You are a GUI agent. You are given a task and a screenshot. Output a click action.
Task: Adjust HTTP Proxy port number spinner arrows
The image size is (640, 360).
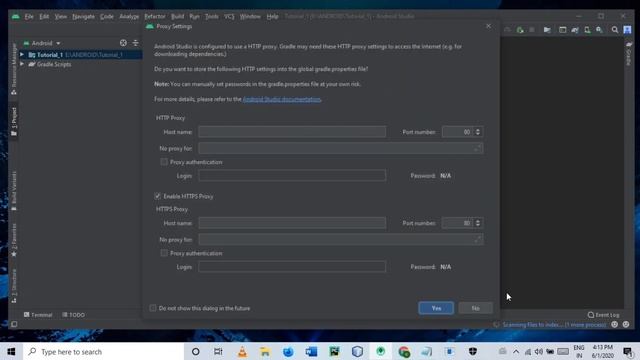click(478, 132)
